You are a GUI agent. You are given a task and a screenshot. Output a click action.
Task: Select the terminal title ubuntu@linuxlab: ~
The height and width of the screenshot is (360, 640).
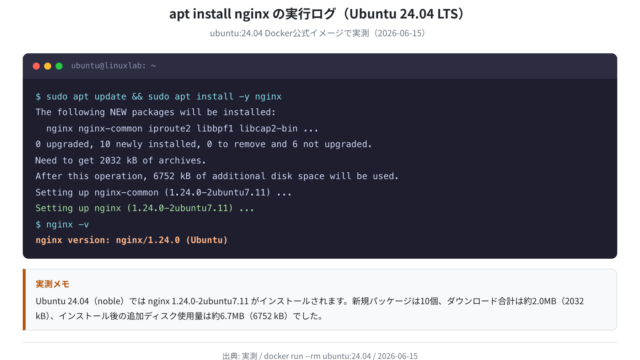(113, 66)
